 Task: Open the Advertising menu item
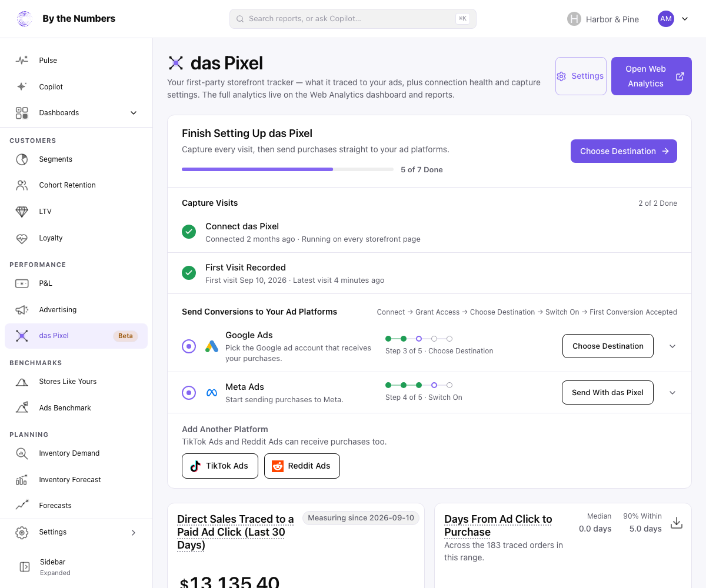(x=76, y=310)
